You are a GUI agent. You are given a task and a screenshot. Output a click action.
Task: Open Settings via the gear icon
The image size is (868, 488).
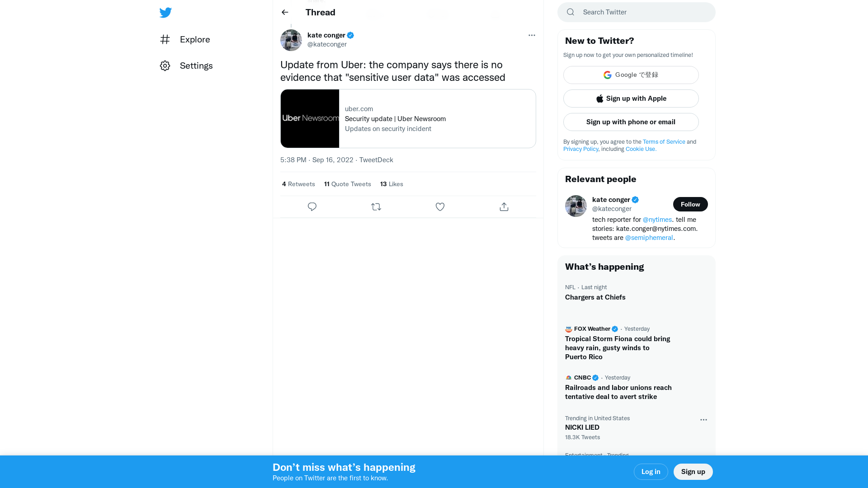coord(165,66)
